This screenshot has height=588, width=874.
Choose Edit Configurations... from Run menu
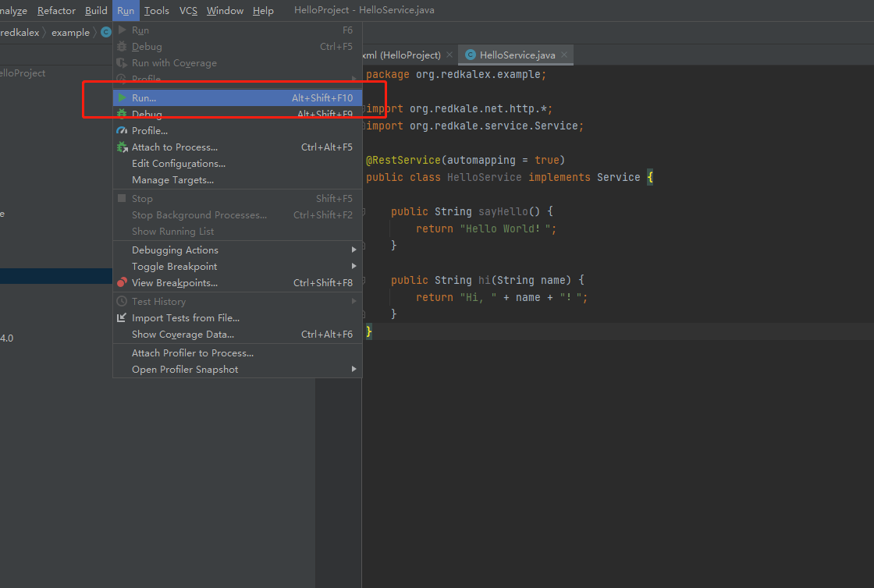coord(178,164)
